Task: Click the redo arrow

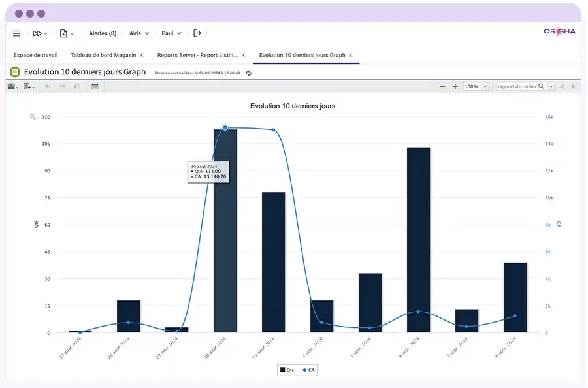Action: [x=62, y=86]
